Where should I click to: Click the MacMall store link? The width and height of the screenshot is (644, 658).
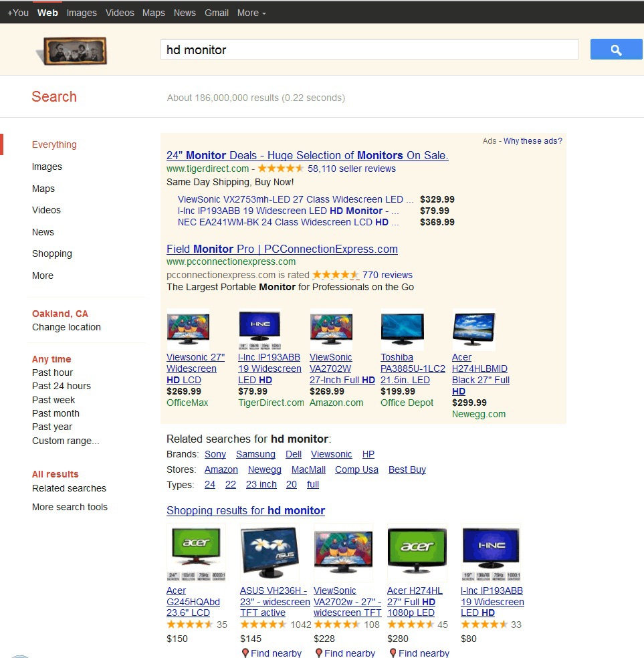[x=308, y=469]
